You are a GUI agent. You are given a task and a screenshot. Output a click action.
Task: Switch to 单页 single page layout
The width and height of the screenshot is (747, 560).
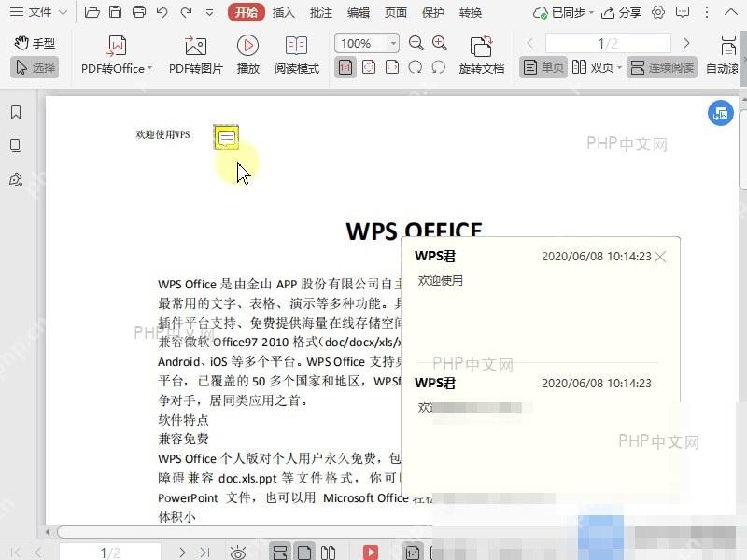pos(543,67)
